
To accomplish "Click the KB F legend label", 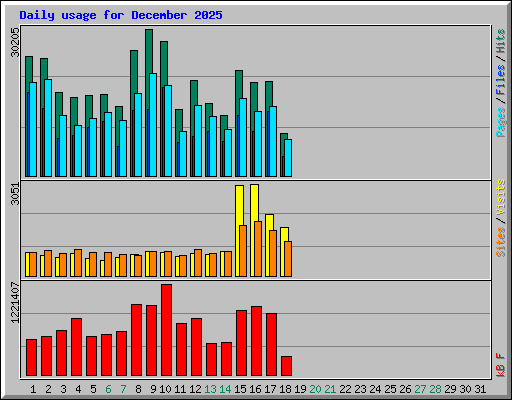I will click(500, 365).
